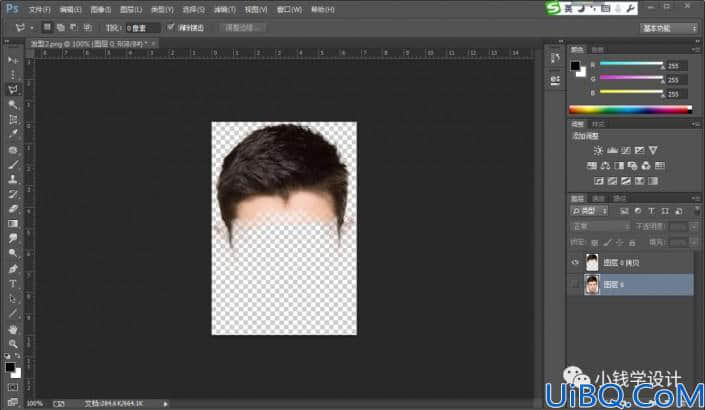Open the layer filter type dropdown
Screen dimensions: 705x410
[x=589, y=211]
